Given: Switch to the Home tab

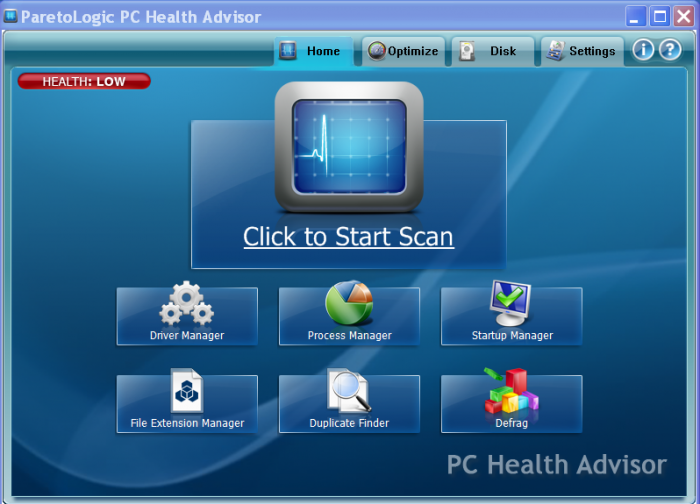Looking at the screenshot, I should click(x=314, y=51).
